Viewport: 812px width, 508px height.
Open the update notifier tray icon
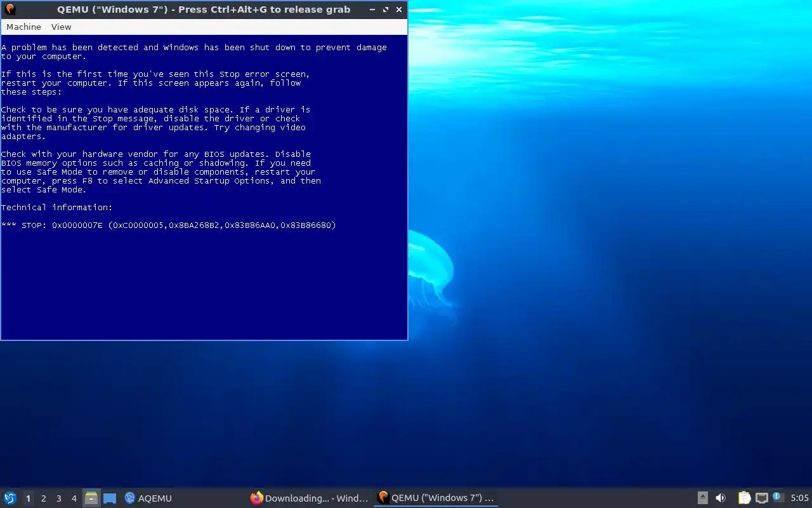click(778, 497)
